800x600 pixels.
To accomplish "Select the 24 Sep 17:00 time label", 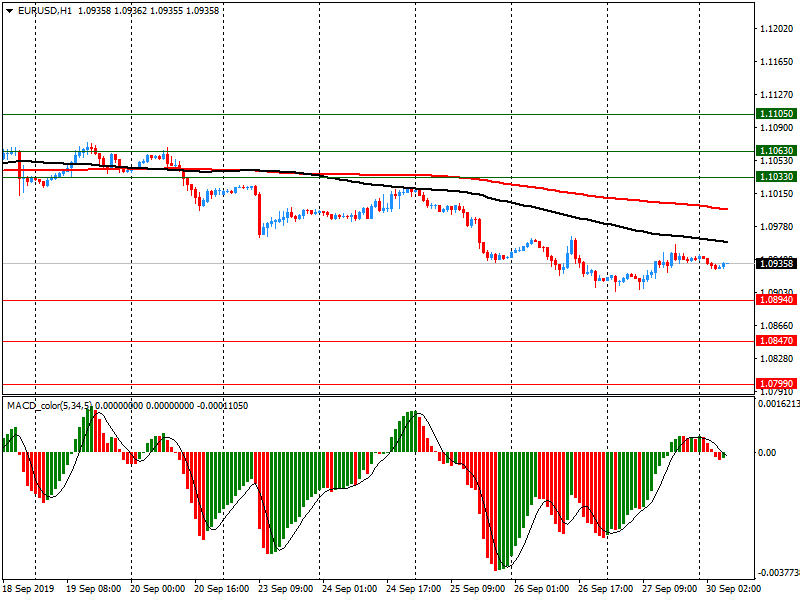I will [413, 588].
